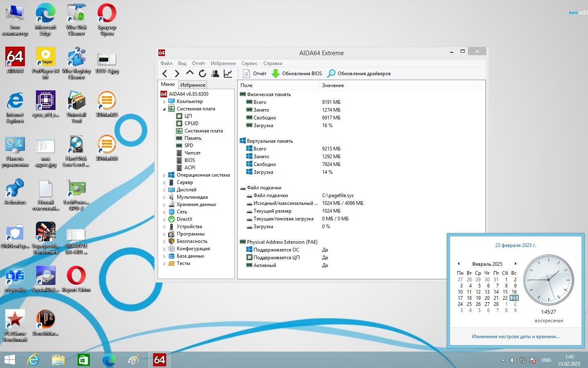
Task: Click the Значение column header
Action: point(399,85)
